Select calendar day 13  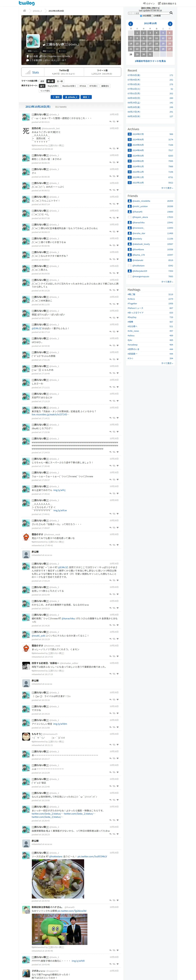[169, 38]
